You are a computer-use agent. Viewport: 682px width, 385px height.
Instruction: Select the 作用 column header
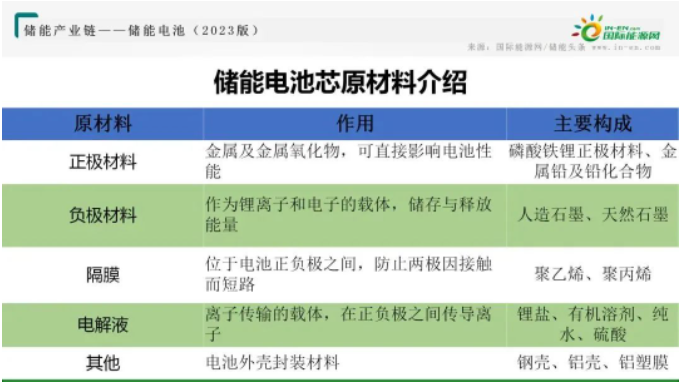click(355, 124)
